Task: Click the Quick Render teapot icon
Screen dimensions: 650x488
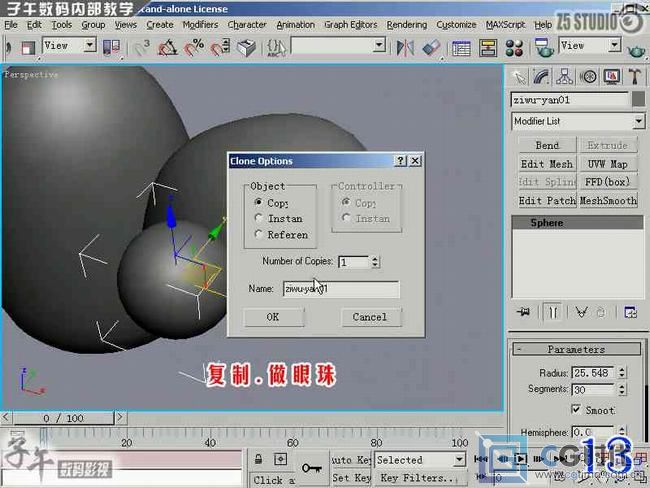Action: tap(636, 51)
